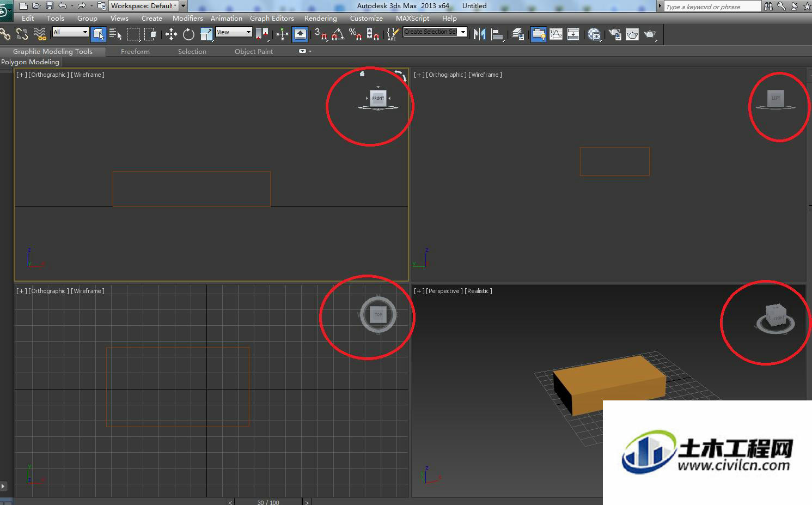Viewport: 812px width, 505px height.
Task: Toggle Angle Snap
Action: 338,34
